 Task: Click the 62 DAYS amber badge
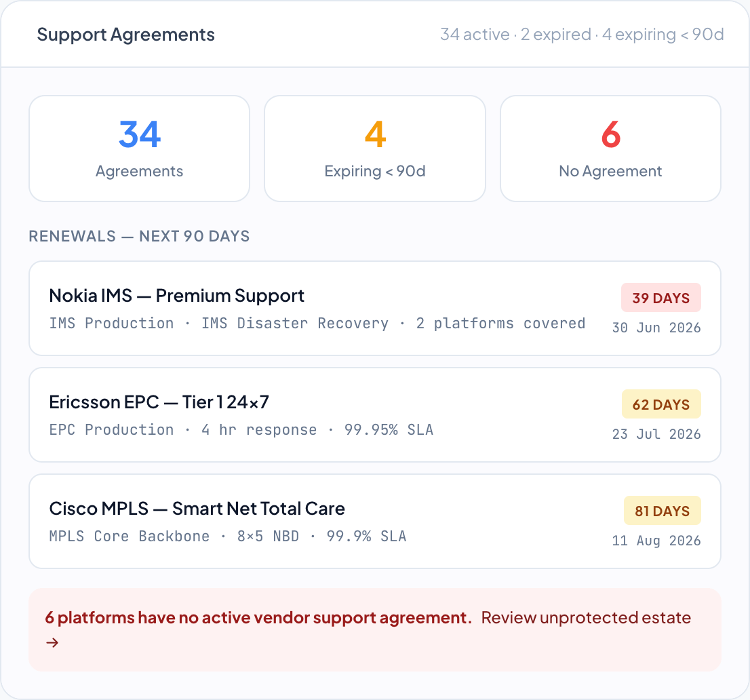[661, 404]
